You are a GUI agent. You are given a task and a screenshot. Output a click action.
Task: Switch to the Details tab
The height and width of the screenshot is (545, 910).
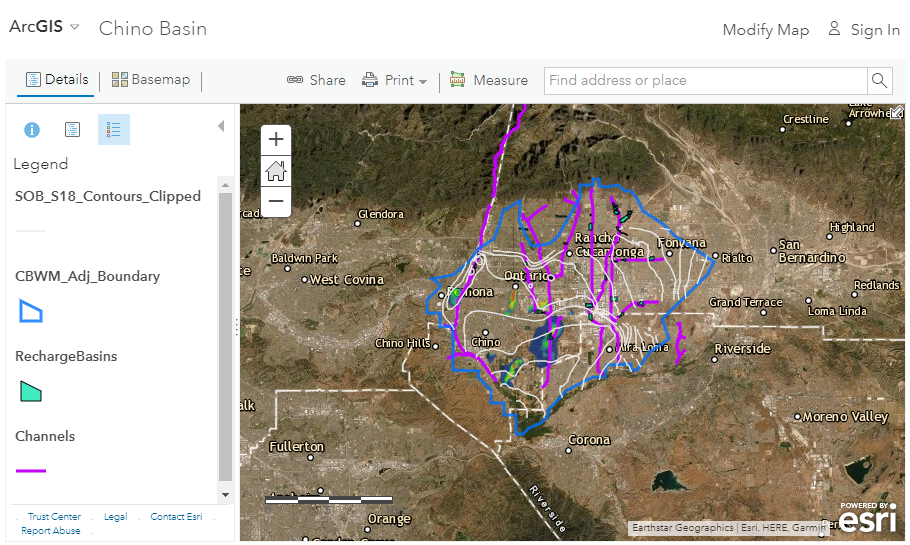[56, 80]
